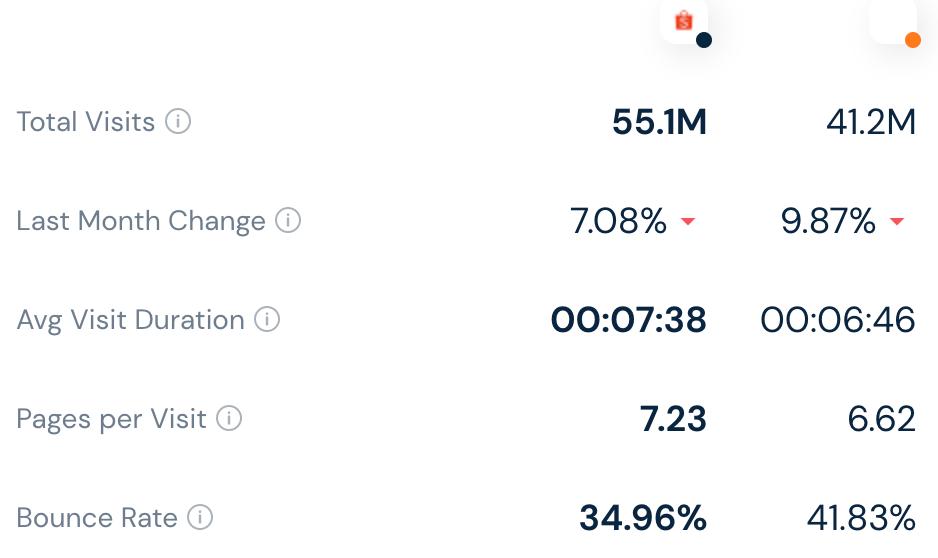Click the 6.62 pages per visit value

tap(881, 419)
